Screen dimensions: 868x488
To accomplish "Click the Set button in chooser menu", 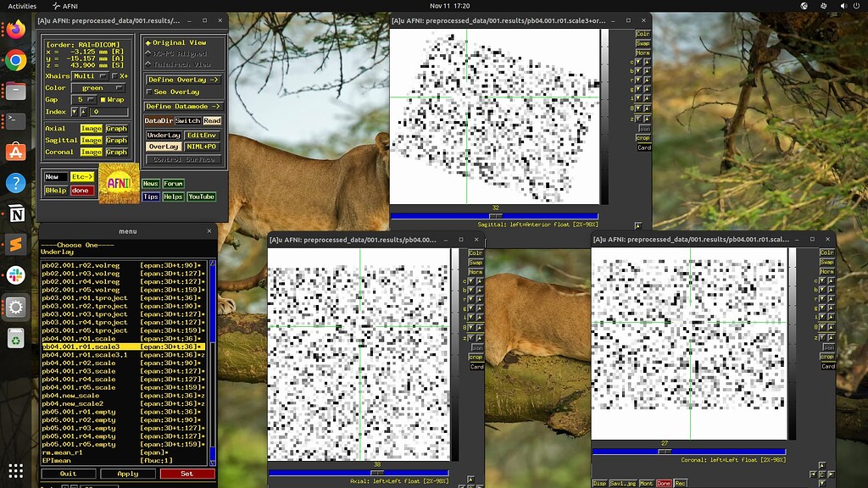I will pos(187,474).
